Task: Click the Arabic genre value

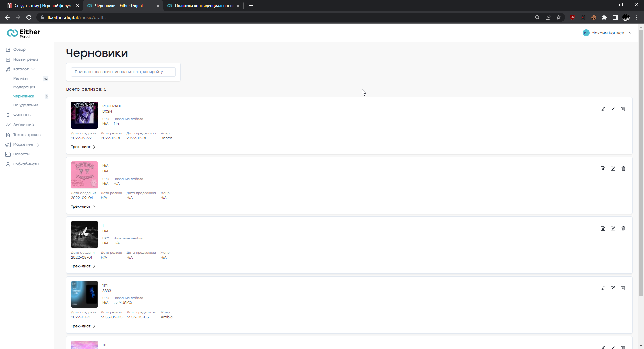Action: pyautogui.click(x=167, y=317)
